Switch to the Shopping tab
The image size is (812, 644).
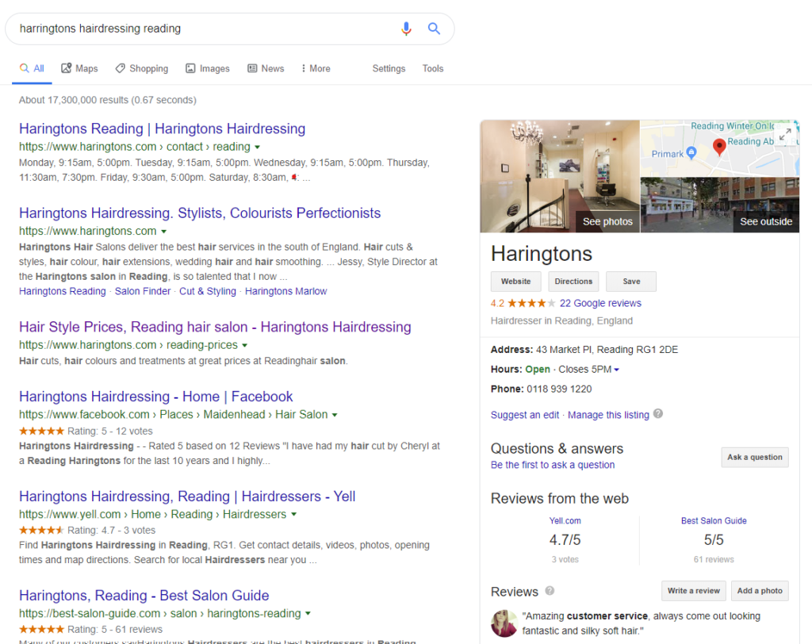(x=142, y=68)
